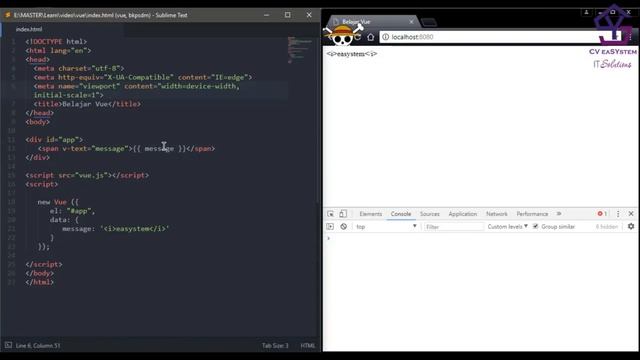Image resolution: width=640 pixels, height=360 pixels.
Task: Enable the Group similar checkbox
Action: coord(536,227)
